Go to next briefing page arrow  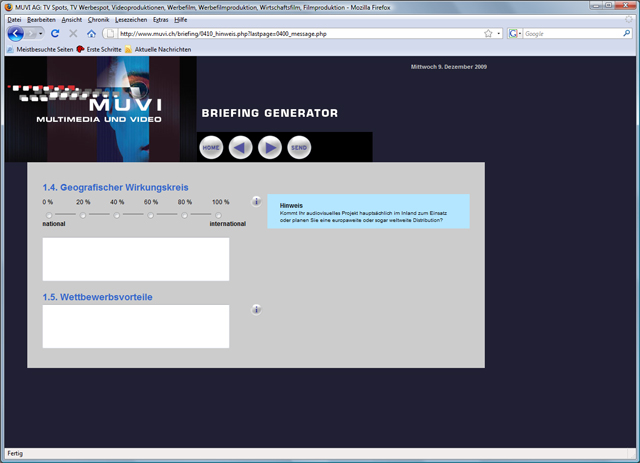point(270,148)
